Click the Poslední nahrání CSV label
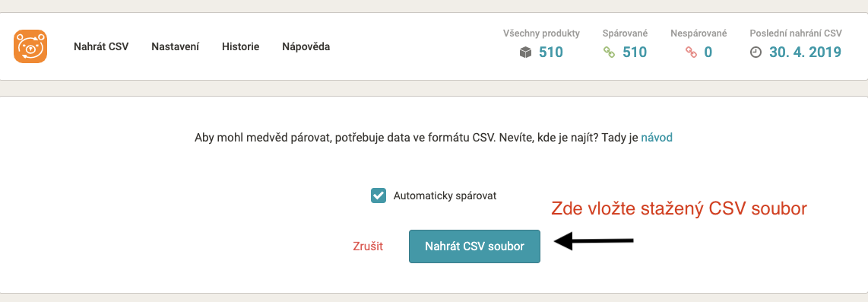This screenshot has width=868, height=302. tap(796, 33)
